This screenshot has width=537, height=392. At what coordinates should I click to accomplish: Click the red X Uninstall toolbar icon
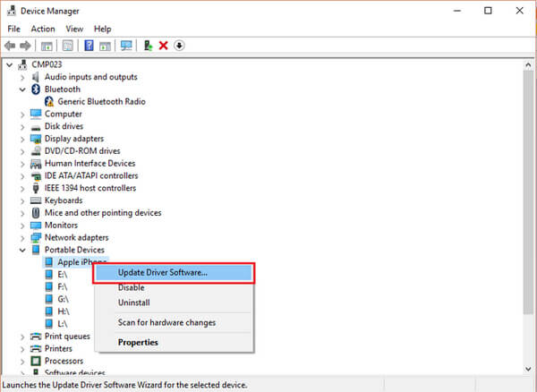pos(164,46)
